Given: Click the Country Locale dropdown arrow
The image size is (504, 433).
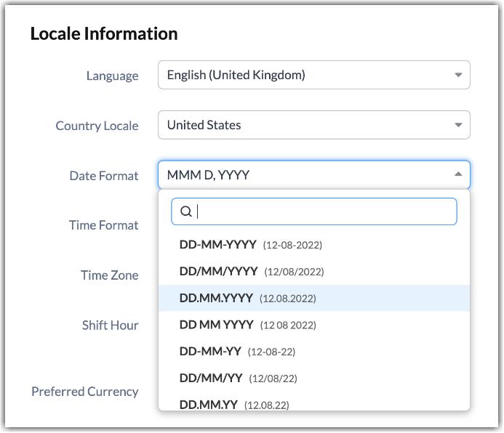Looking at the screenshot, I should tap(458, 125).
